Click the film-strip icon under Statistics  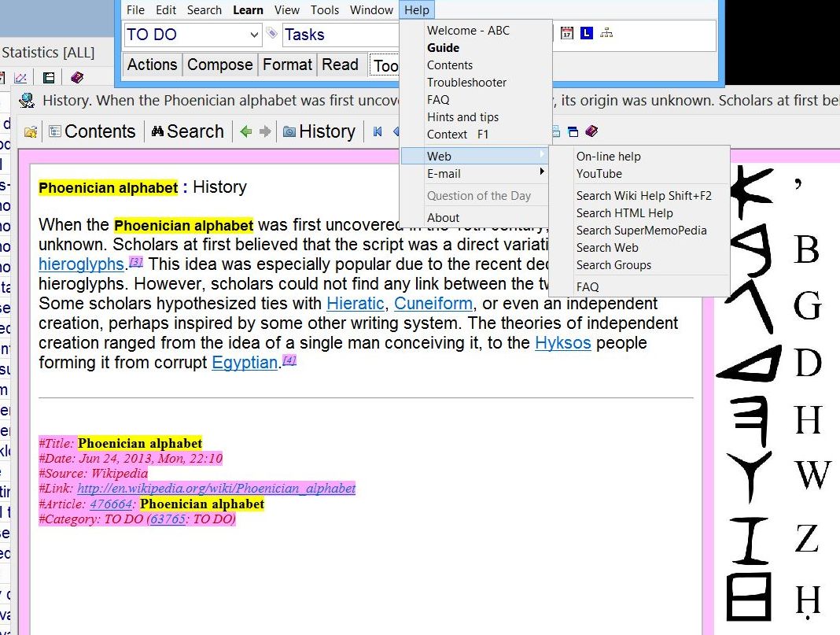tap(48, 77)
